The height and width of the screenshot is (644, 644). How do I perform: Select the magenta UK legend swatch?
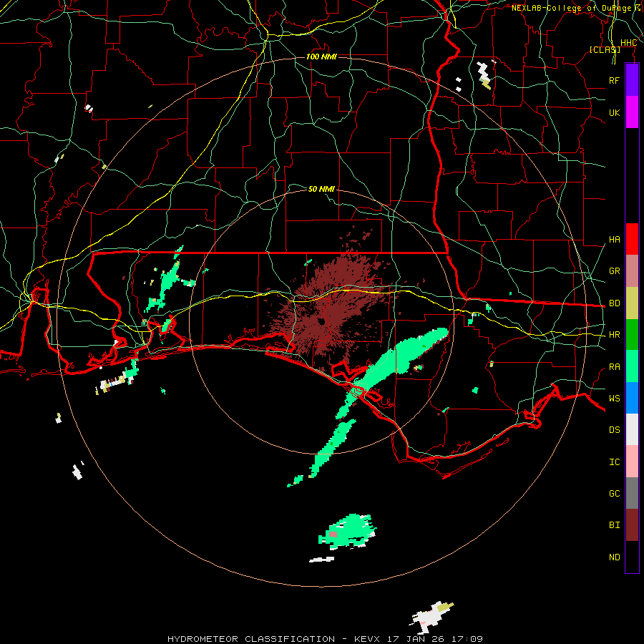point(632,112)
